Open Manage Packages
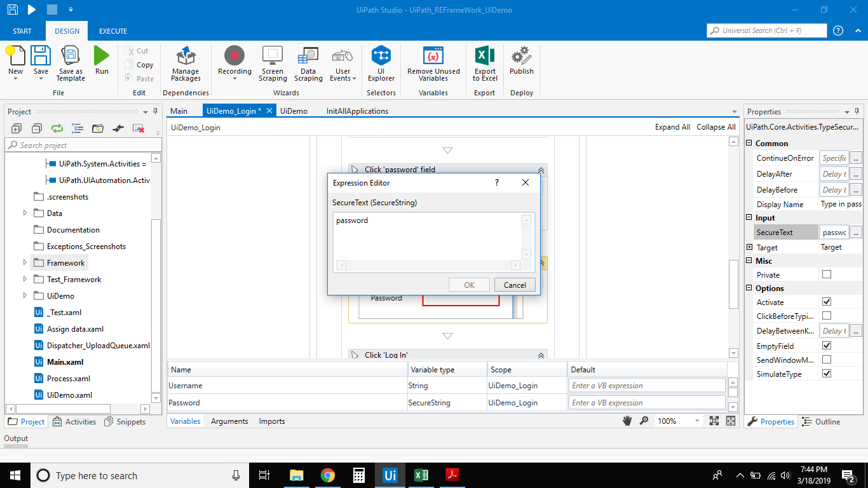This screenshot has height=488, width=868. [186, 64]
